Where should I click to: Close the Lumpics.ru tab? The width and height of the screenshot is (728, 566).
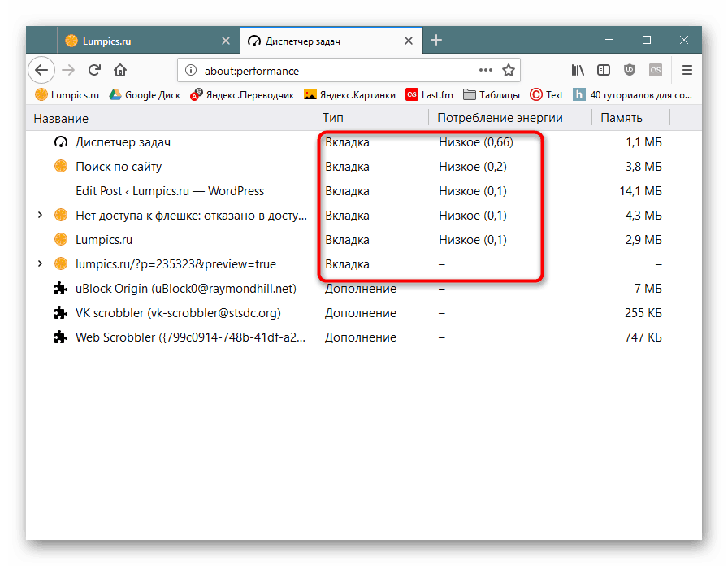(226, 41)
